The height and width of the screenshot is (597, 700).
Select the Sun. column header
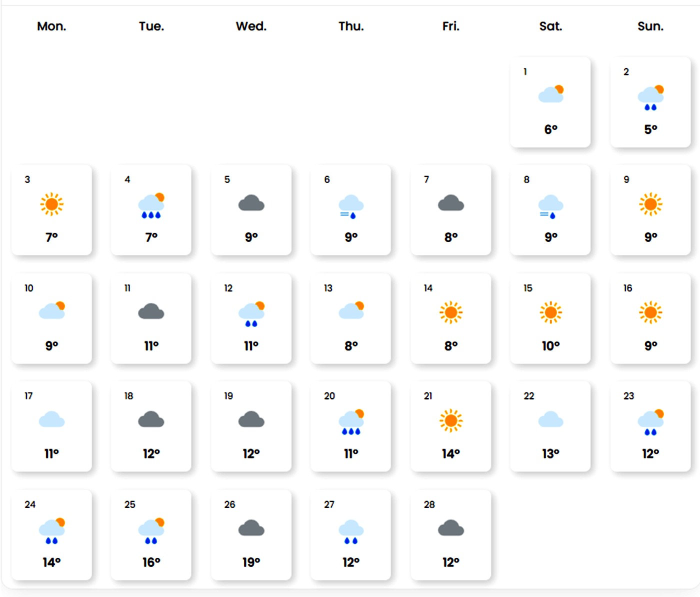650,26
